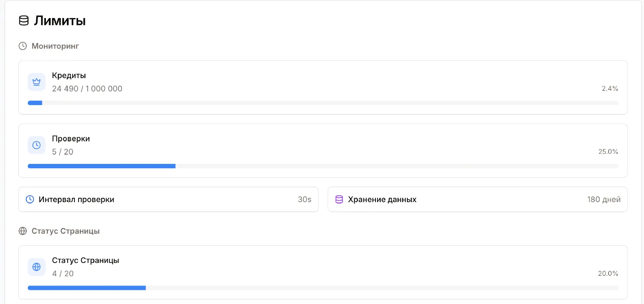Viewport: 644px width, 304px height.
Task: Click the clock icon in Проверки card
Action: [37, 145]
